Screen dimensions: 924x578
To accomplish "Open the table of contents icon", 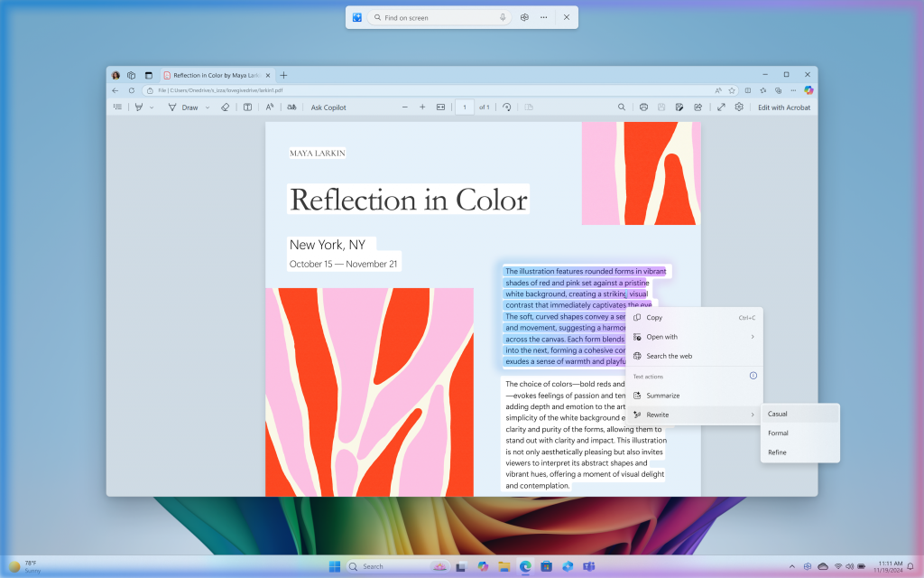I will click(117, 107).
